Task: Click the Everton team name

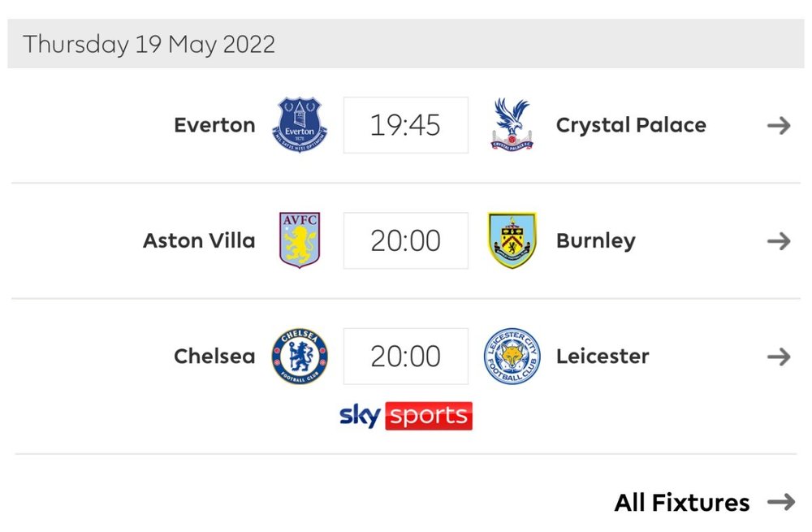Action: tap(214, 125)
